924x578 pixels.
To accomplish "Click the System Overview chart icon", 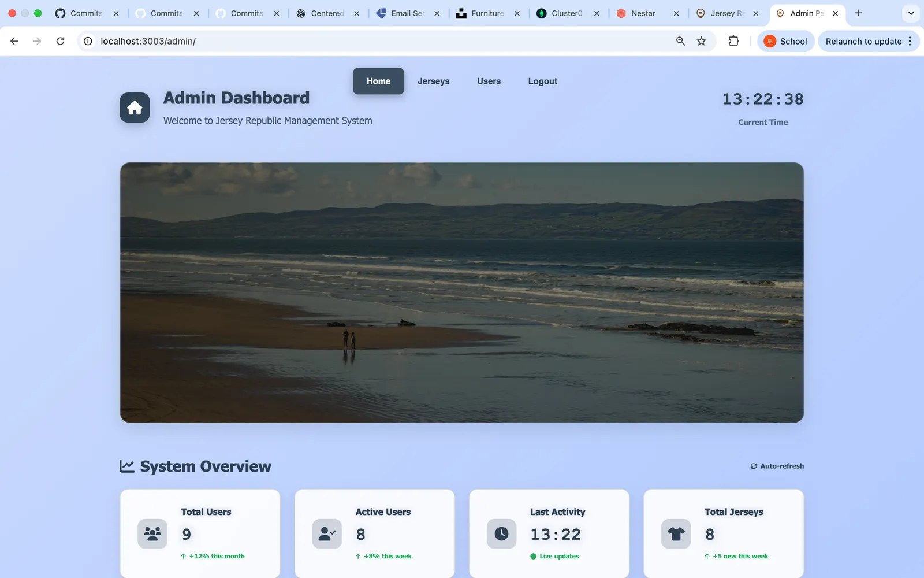I will pyautogui.click(x=127, y=466).
